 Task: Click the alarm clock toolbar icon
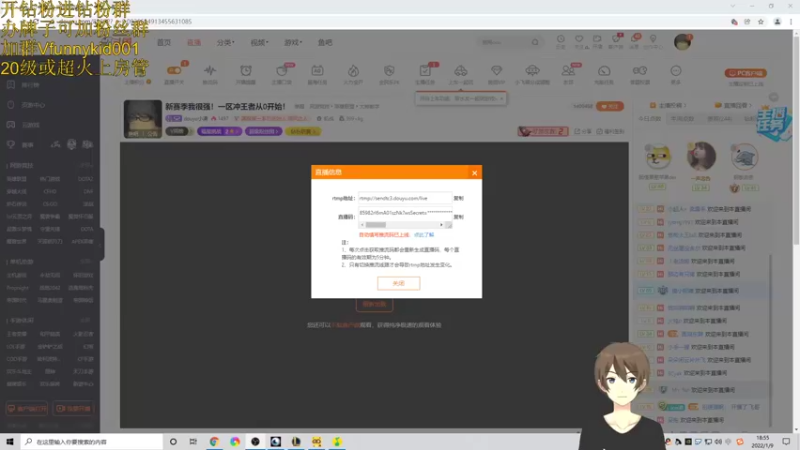(x=245, y=70)
